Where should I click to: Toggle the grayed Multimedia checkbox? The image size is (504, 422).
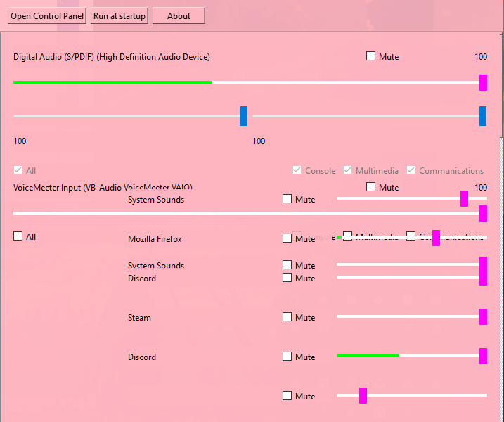[x=347, y=170]
